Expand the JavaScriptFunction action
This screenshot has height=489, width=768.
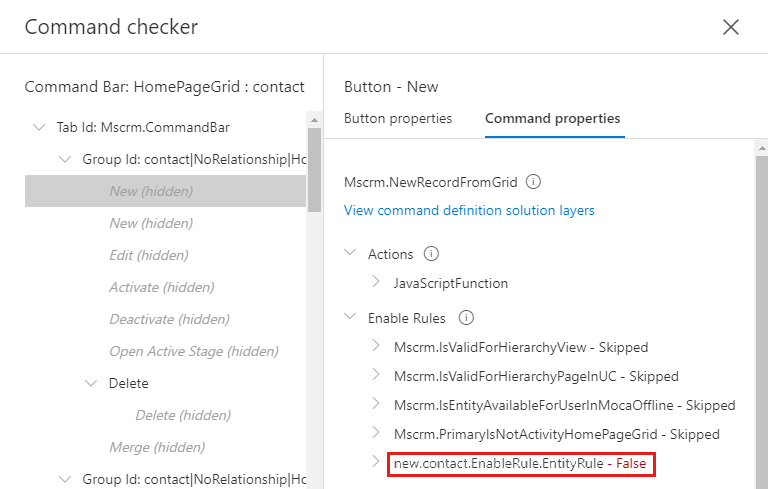click(376, 283)
